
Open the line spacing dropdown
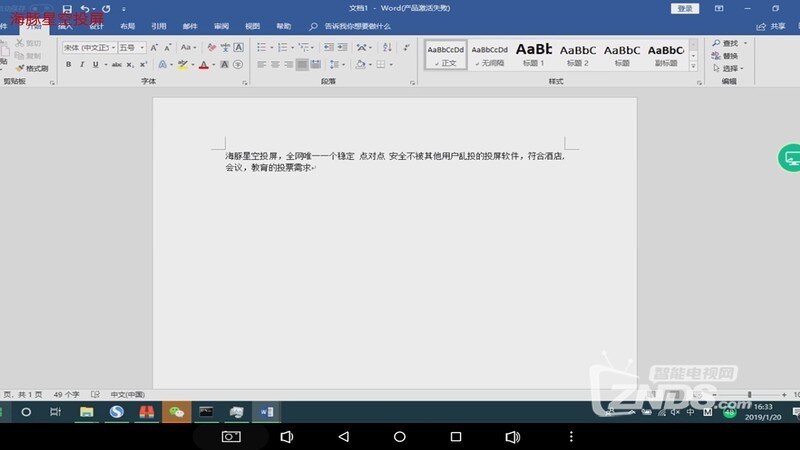click(x=337, y=64)
